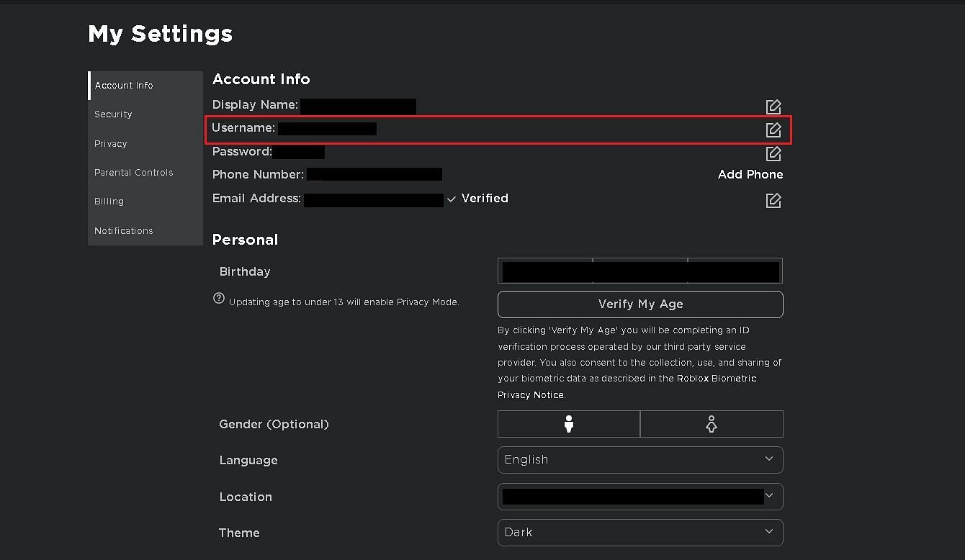Screen dimensions: 965x560
Task: Open the Language dropdown showing English
Action: (639, 460)
